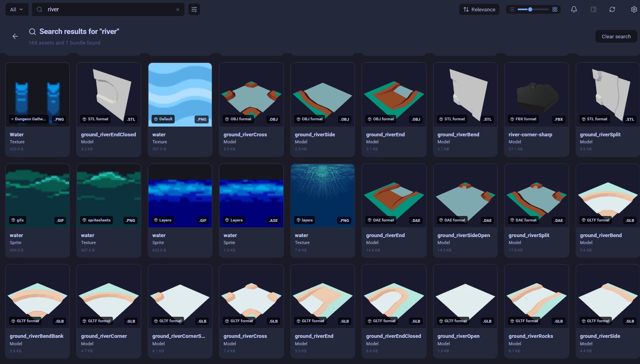Open the settings gear
The width and height of the screenshot is (640, 364).
coord(634,9)
